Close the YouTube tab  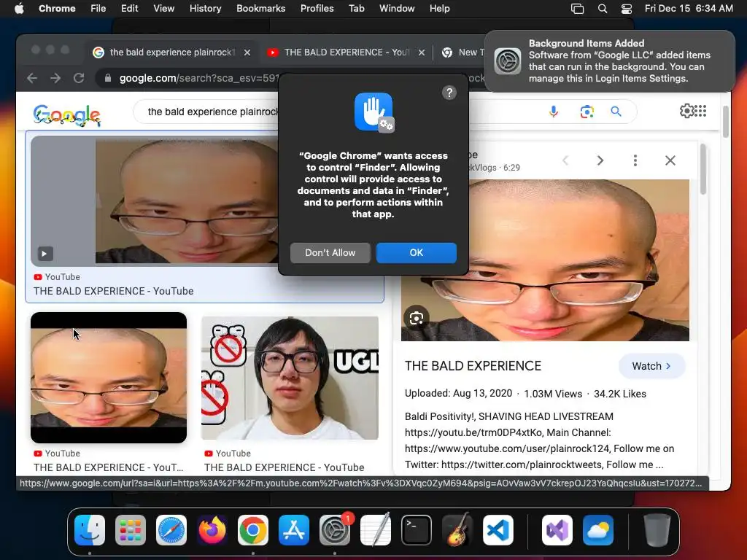(422, 52)
